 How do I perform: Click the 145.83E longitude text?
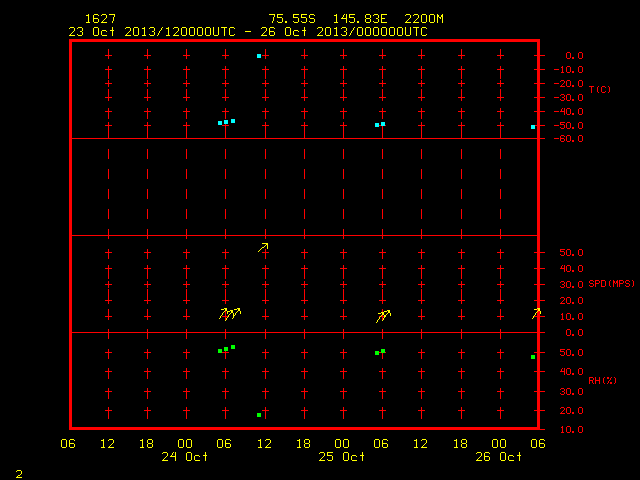pyautogui.click(x=360, y=19)
